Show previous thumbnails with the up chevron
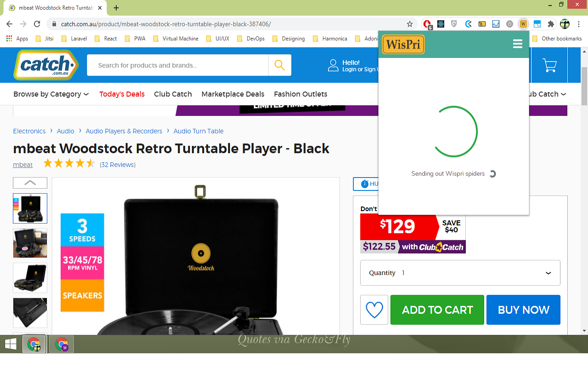This screenshot has height=368, width=588. pyautogui.click(x=30, y=183)
